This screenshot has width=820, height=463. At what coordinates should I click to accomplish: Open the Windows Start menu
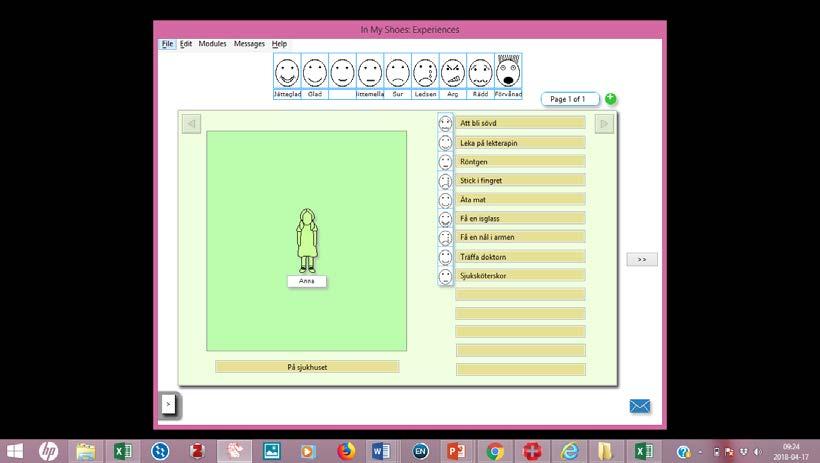pos(15,451)
